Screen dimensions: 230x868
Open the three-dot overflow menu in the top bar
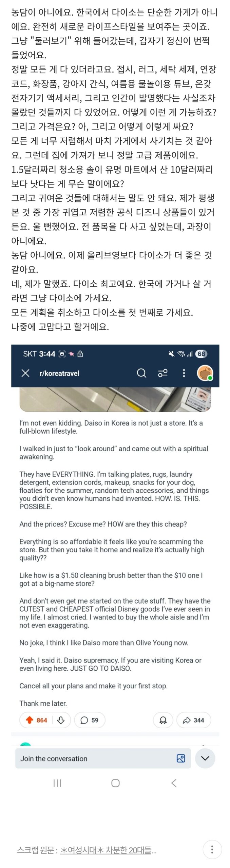point(184,373)
